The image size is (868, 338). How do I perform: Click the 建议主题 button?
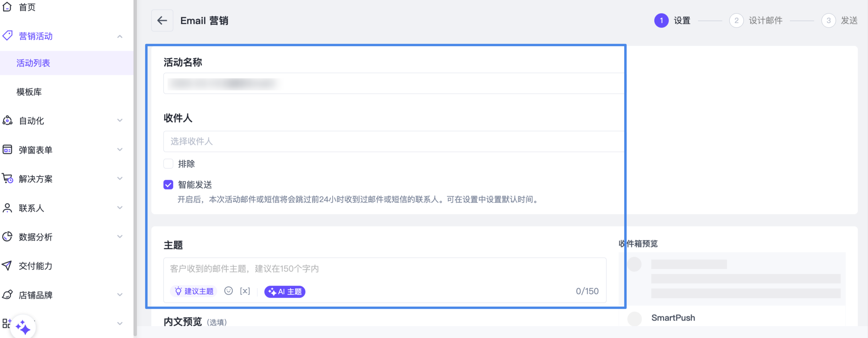pos(194,291)
